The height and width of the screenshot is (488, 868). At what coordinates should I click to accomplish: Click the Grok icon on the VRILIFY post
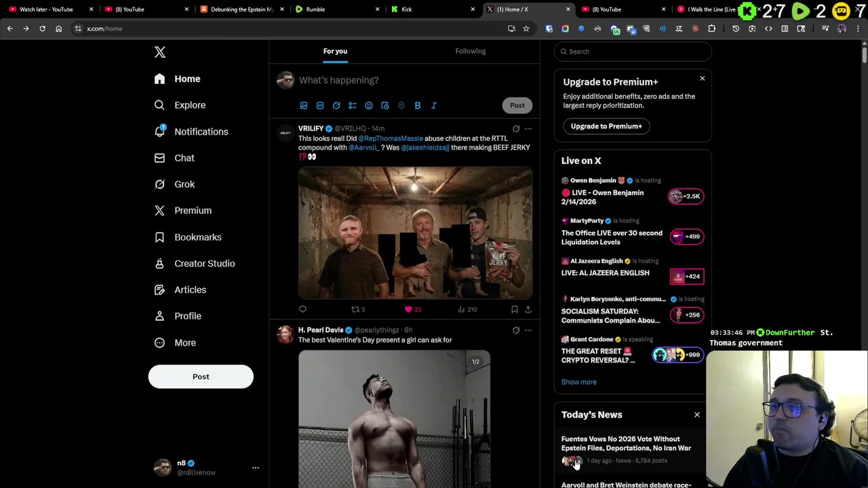pos(516,129)
